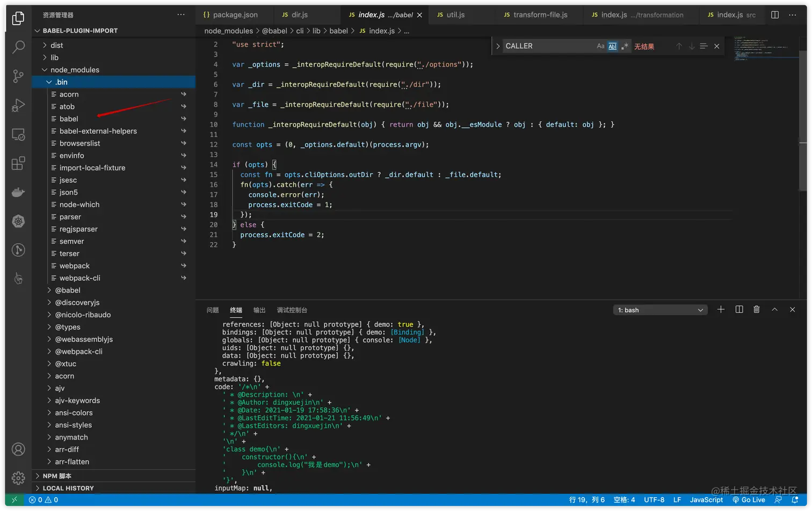
Task: Open the Accounts menu
Action: (x=18, y=449)
